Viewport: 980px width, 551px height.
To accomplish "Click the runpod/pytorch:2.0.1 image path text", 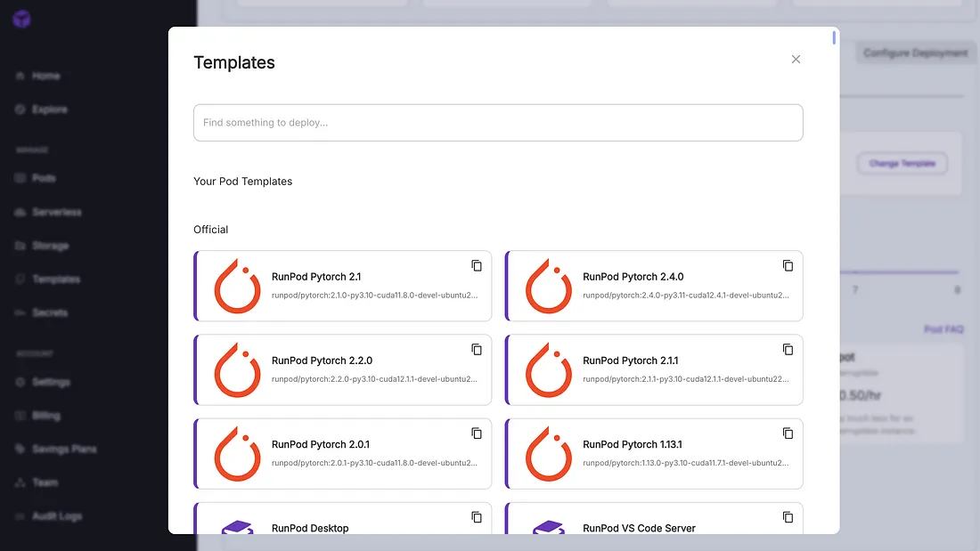I will pos(374,463).
